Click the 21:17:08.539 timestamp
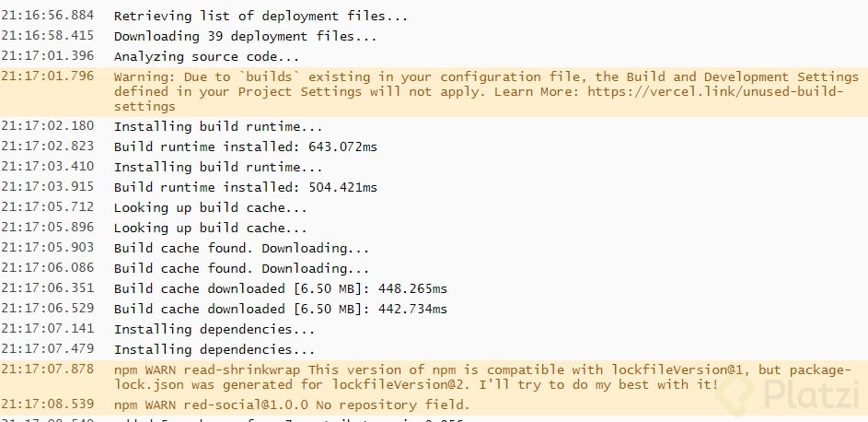 pos(47,404)
